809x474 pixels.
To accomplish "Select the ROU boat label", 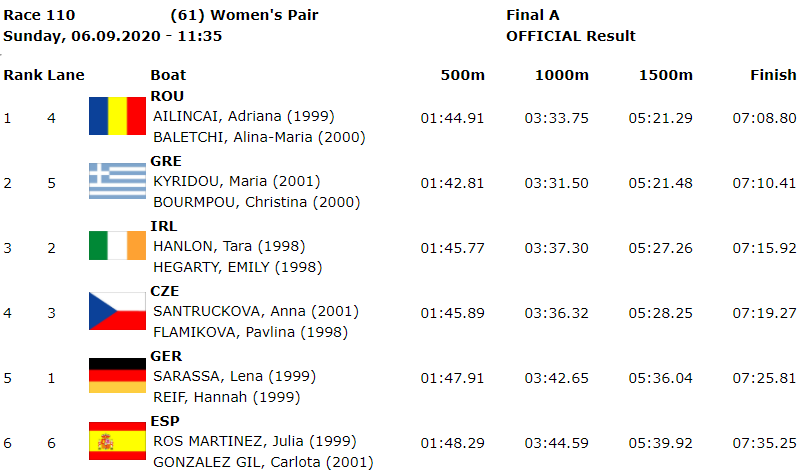I will pos(167,96).
